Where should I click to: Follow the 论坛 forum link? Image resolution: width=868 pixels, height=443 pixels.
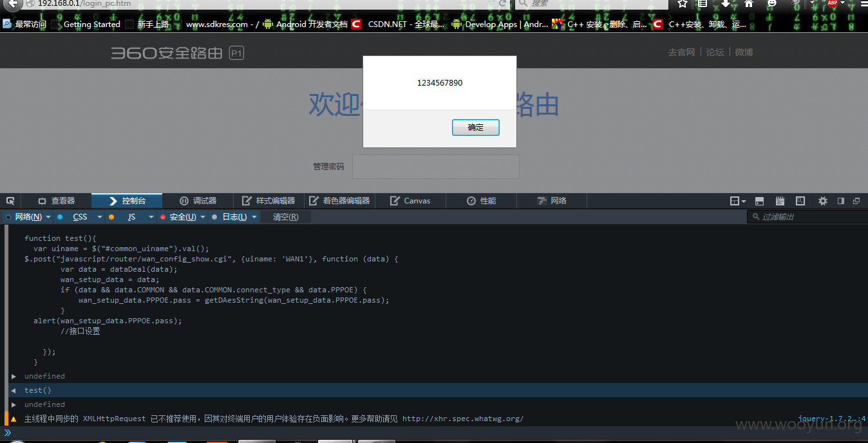[x=715, y=52]
